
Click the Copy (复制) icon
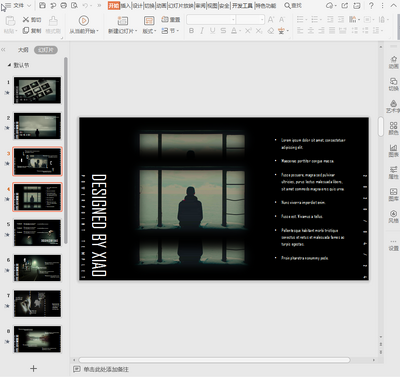26,30
